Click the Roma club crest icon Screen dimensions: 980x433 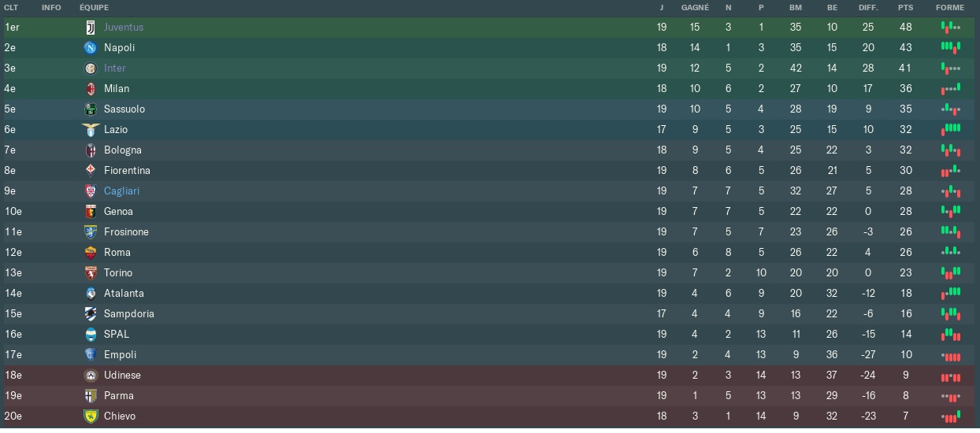click(x=90, y=253)
